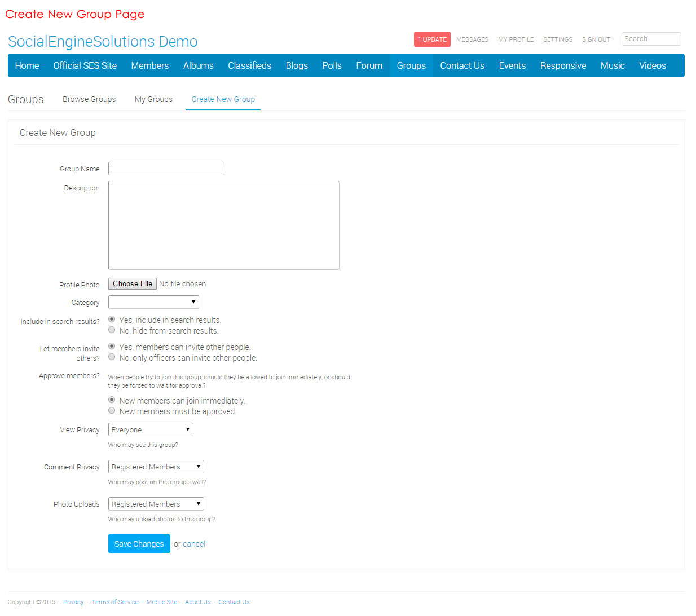Click the red 1 Update notification badge

[x=432, y=39]
